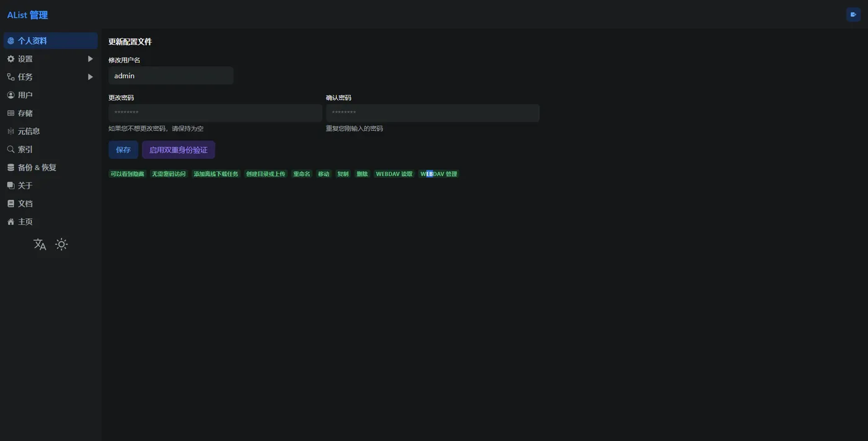Screen dimensions: 868x441
Task: Click the 存储 storage icon in sidebar
Action: pos(11,113)
